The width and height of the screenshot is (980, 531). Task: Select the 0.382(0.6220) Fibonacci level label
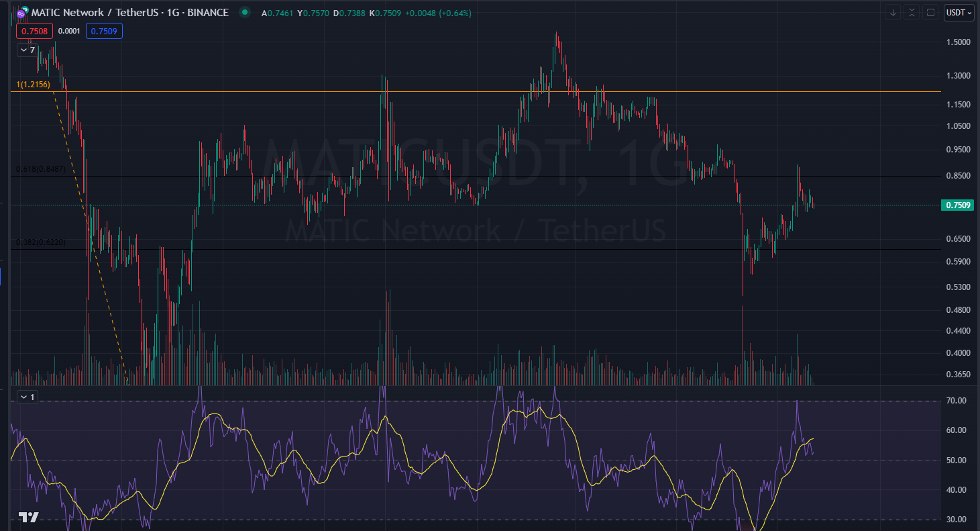coord(41,242)
